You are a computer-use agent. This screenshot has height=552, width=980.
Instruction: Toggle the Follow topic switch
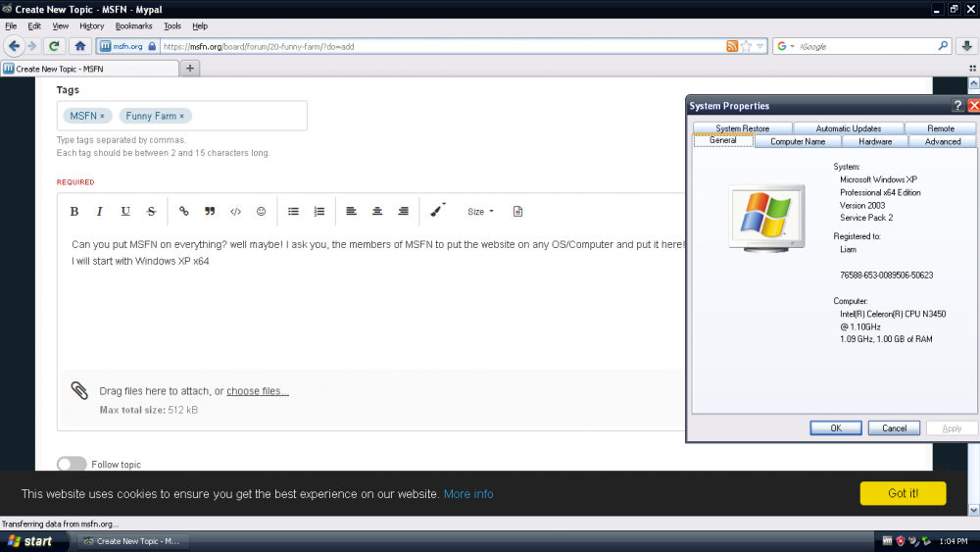(x=72, y=464)
